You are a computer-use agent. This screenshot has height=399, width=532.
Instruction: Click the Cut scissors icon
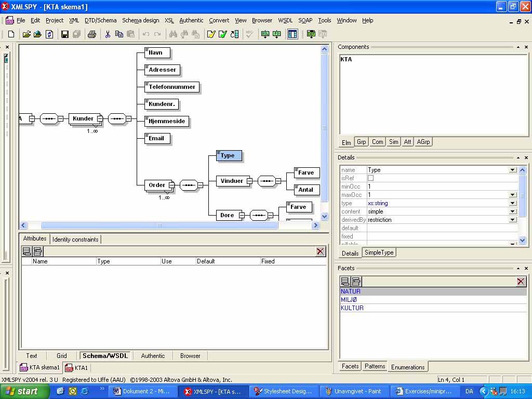coord(108,34)
